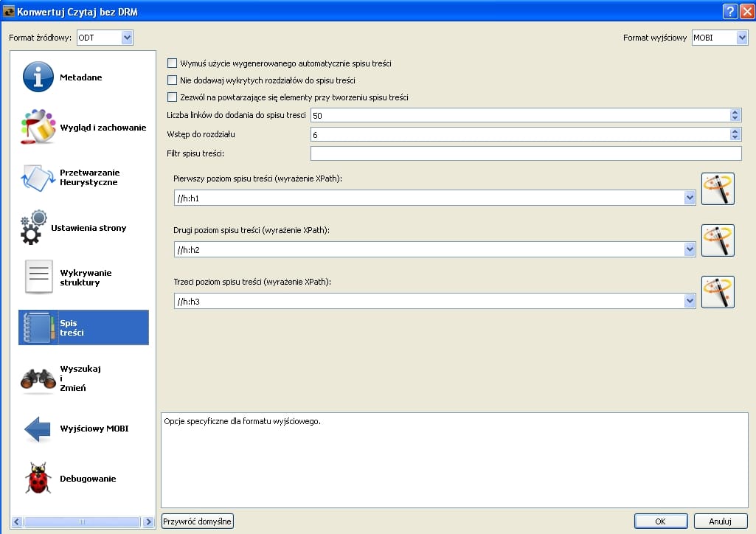Cancel the dialog with Anuluj
This screenshot has width=756, height=534.
[x=721, y=521]
